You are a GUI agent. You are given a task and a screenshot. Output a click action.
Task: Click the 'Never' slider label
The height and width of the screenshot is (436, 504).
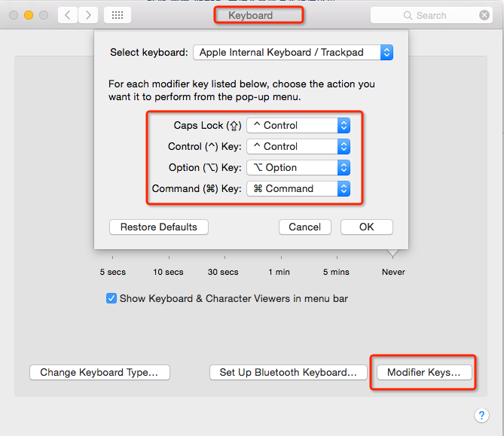393,272
